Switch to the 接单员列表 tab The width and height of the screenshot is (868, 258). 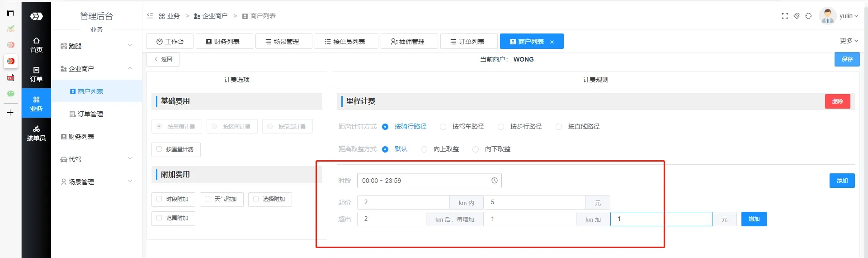pyautogui.click(x=345, y=42)
